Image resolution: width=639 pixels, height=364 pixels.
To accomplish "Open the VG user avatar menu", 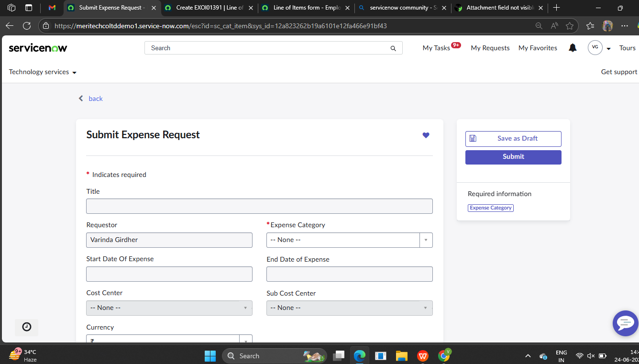I will (x=595, y=47).
